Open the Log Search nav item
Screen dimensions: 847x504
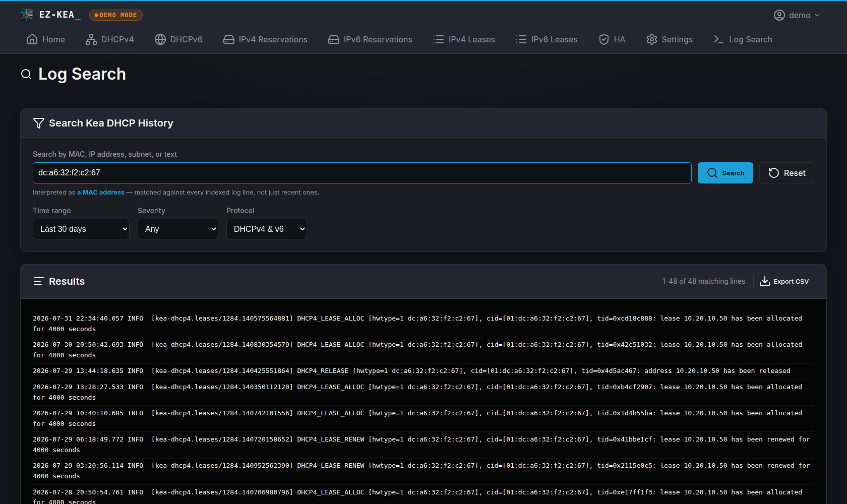743,39
